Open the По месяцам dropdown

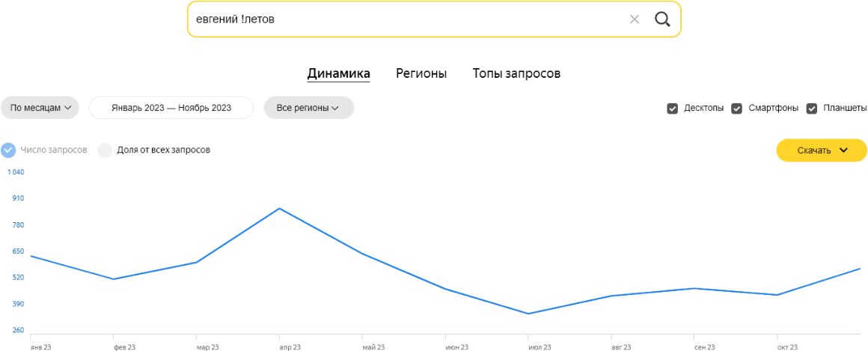tap(40, 108)
